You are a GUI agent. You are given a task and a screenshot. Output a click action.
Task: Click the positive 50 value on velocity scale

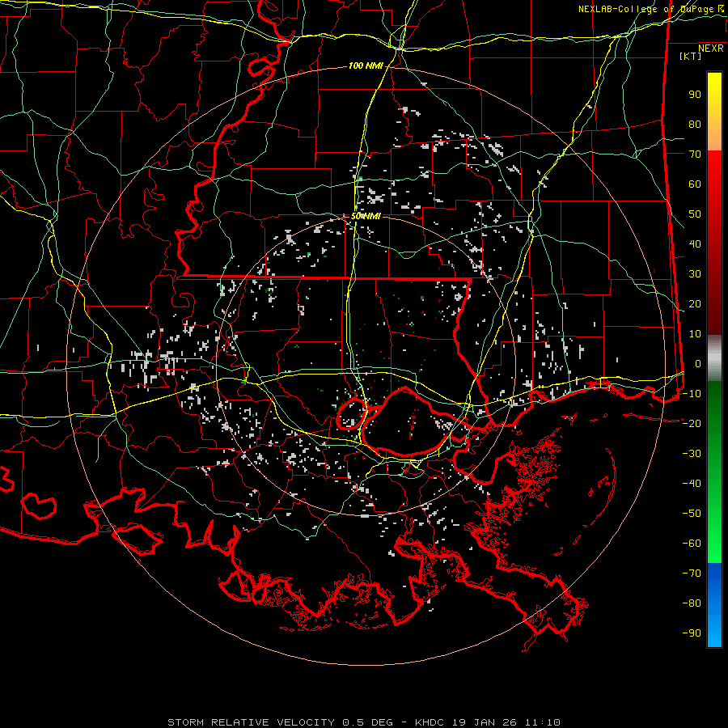(x=695, y=214)
